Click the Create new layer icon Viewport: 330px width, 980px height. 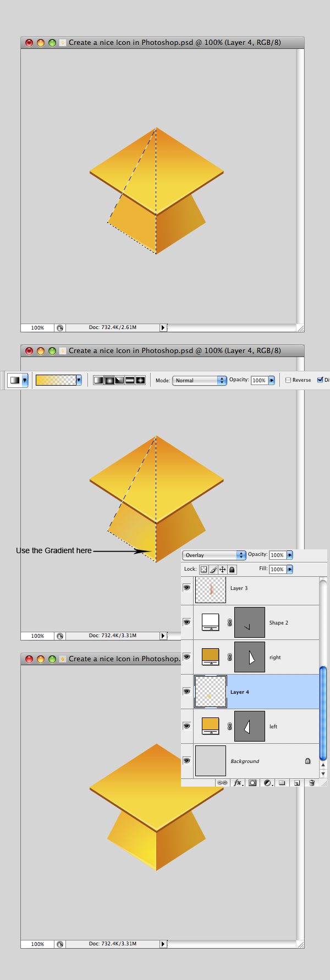tap(296, 783)
